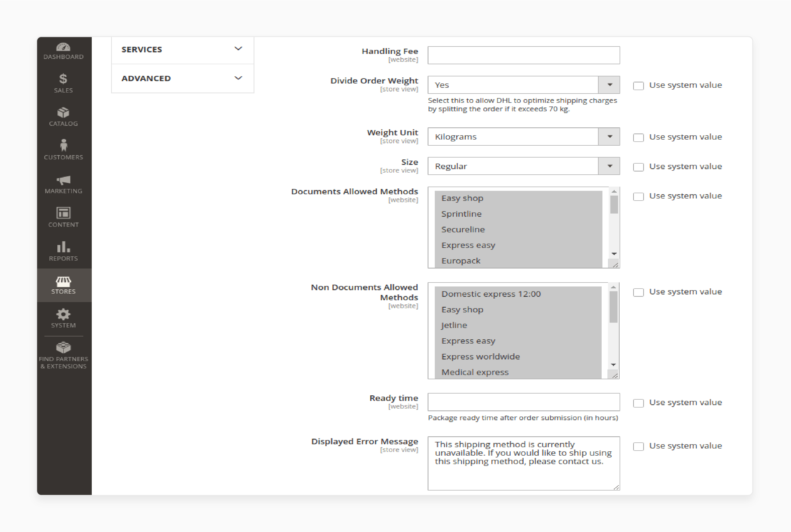Tick Use system value for Ready time
Screen dimensions: 791x532
638,403
